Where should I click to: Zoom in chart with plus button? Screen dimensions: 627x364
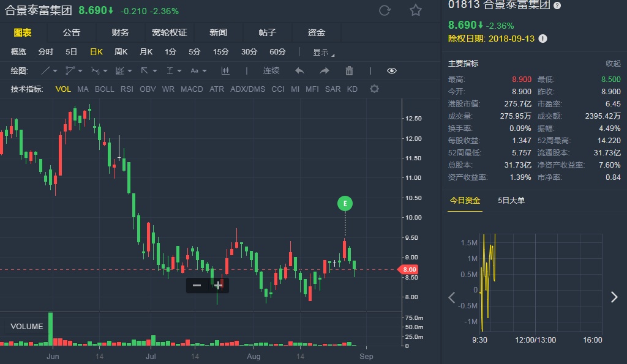coord(218,285)
